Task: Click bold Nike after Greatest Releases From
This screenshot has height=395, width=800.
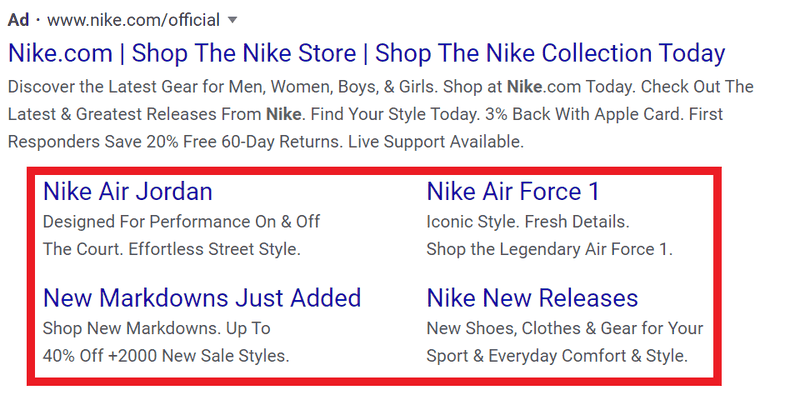Action: coord(284,114)
